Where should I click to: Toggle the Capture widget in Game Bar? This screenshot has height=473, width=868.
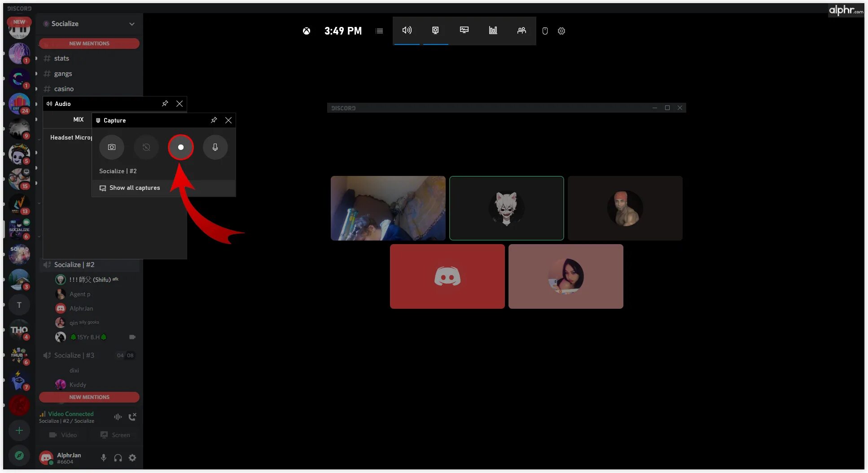tap(435, 31)
